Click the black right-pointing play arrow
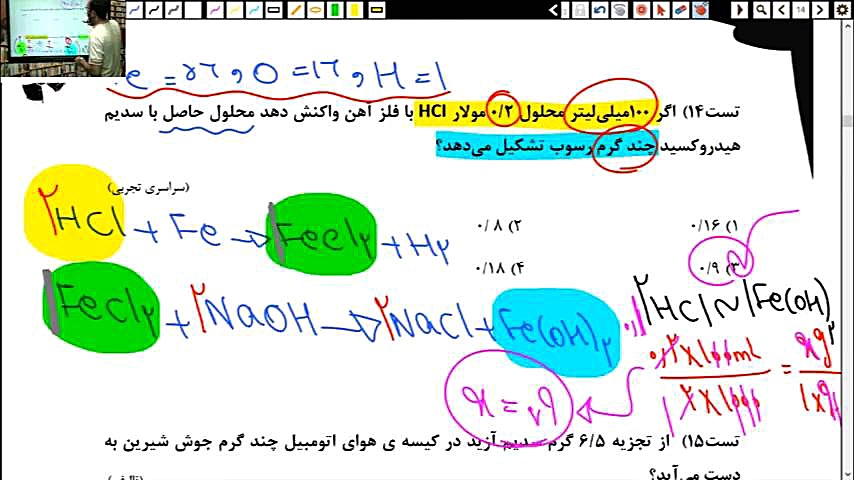 [740, 10]
